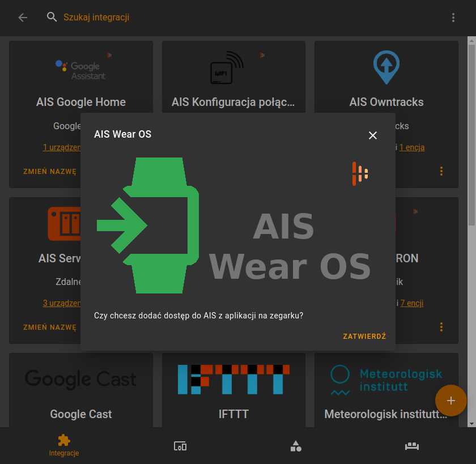Open the '3 urządzen' link on the AIS Serw card
This screenshot has height=464, width=476.
62,303
